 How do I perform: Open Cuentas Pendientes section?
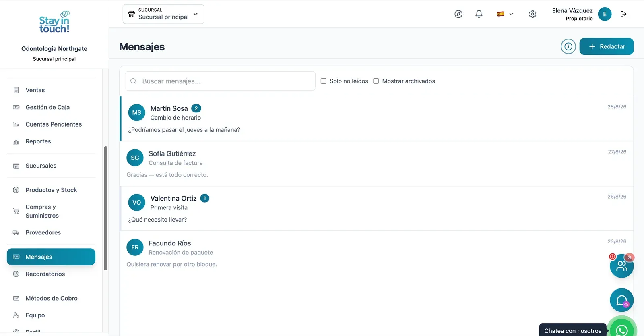pyautogui.click(x=51, y=124)
